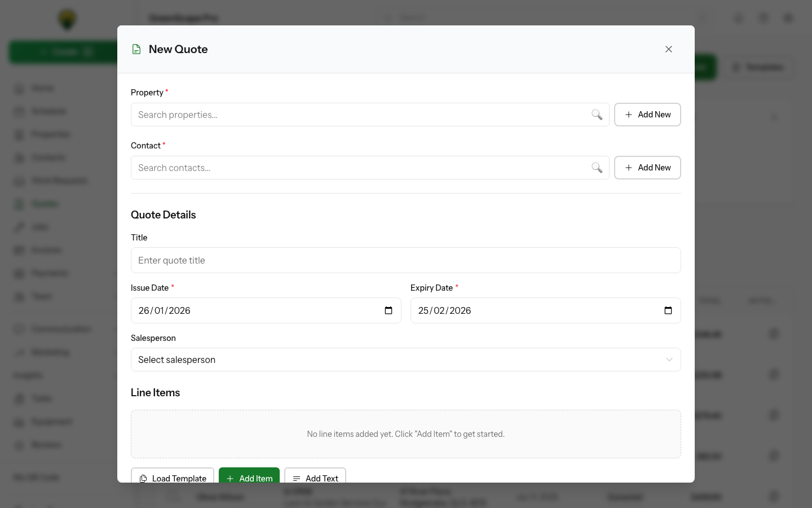Click the Payments sidebar icon
The height and width of the screenshot is (508, 812).
pos(20,273)
